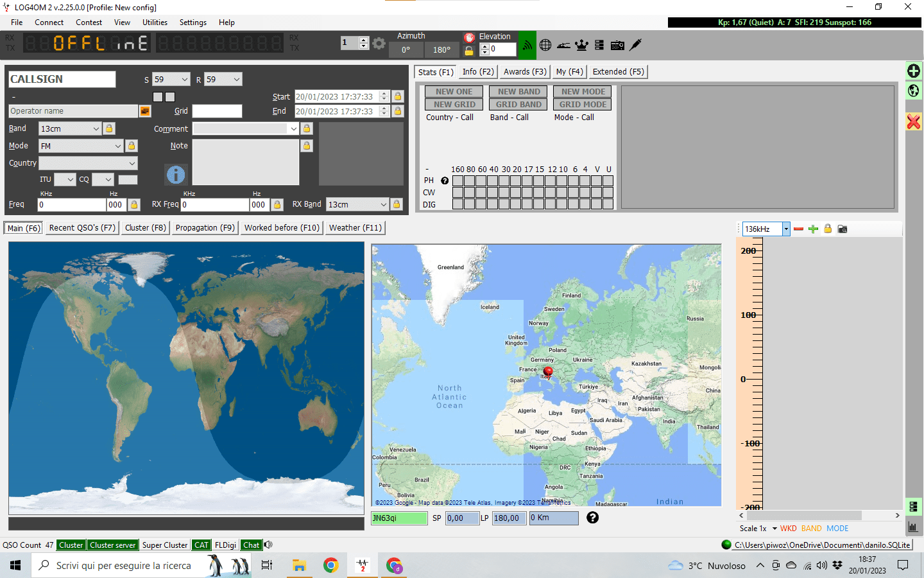The height and width of the screenshot is (578, 924).
Task: Open operator name lookup icon
Action: click(145, 111)
